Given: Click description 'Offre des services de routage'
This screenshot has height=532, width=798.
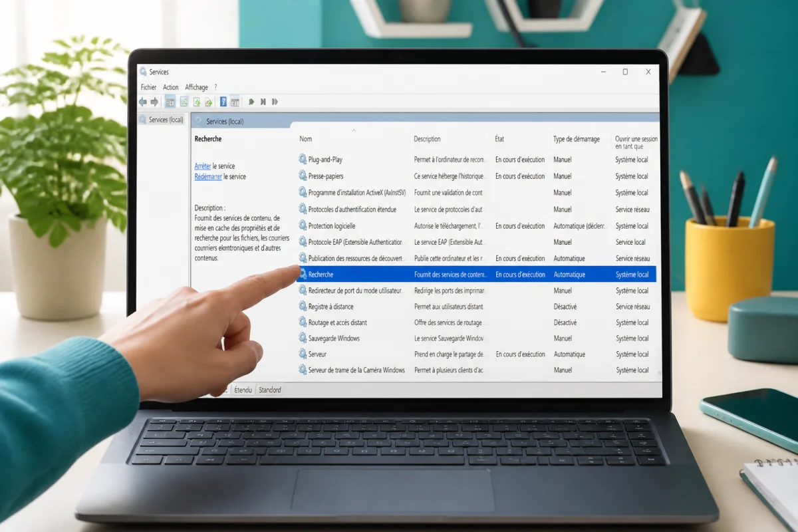Looking at the screenshot, I should (448, 323).
